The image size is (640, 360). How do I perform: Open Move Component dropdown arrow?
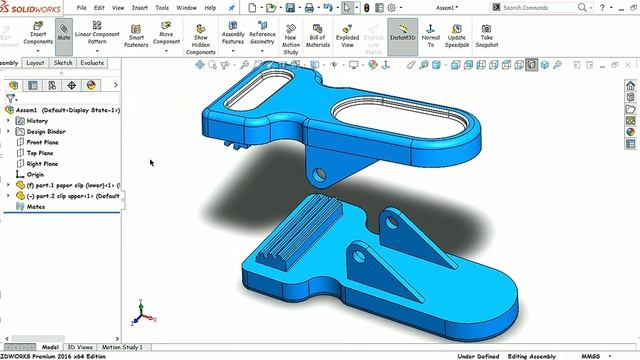tap(166, 51)
